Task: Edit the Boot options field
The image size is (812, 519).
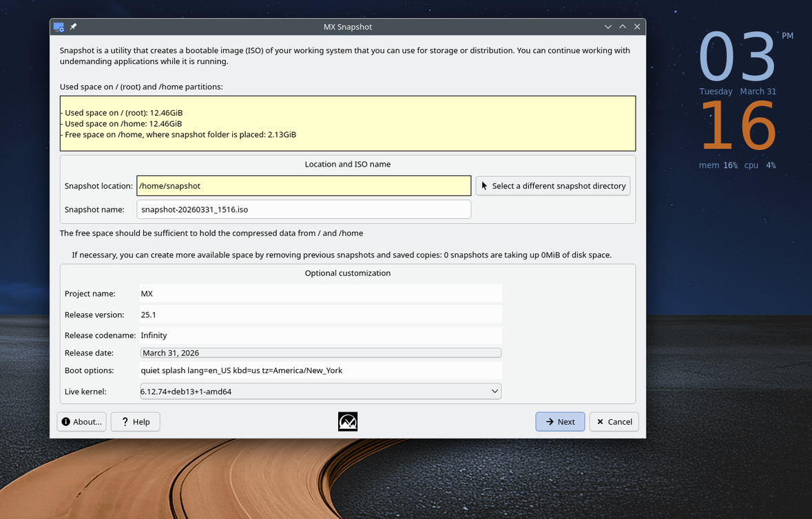Action: pyautogui.click(x=320, y=370)
